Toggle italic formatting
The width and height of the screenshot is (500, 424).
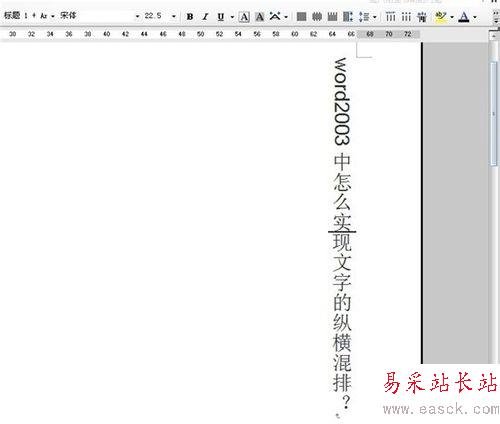[x=205, y=16]
